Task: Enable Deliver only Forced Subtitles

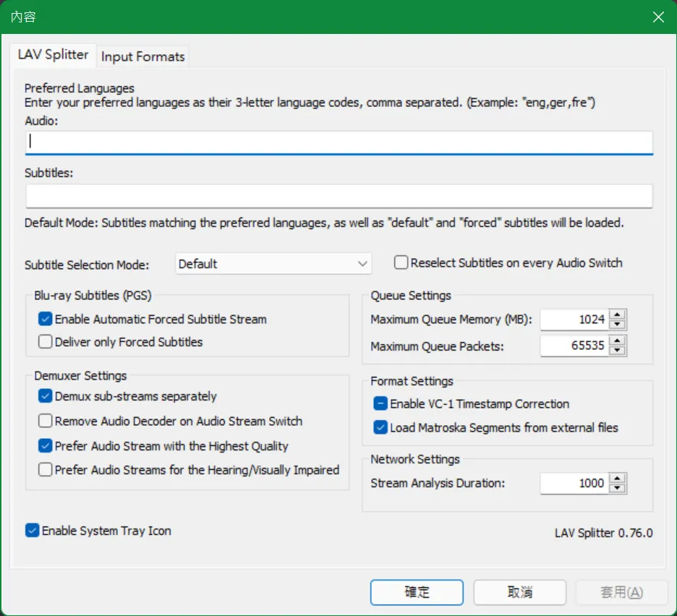Action: click(46, 342)
